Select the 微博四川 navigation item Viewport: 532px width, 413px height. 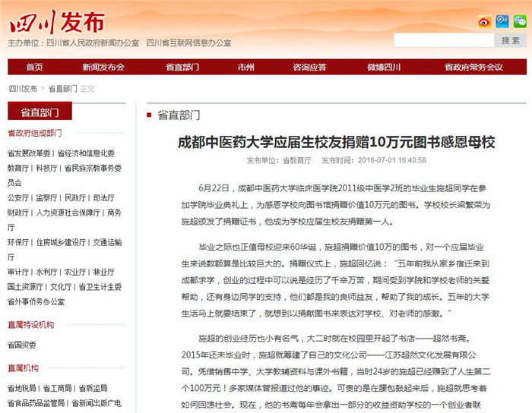tap(384, 67)
